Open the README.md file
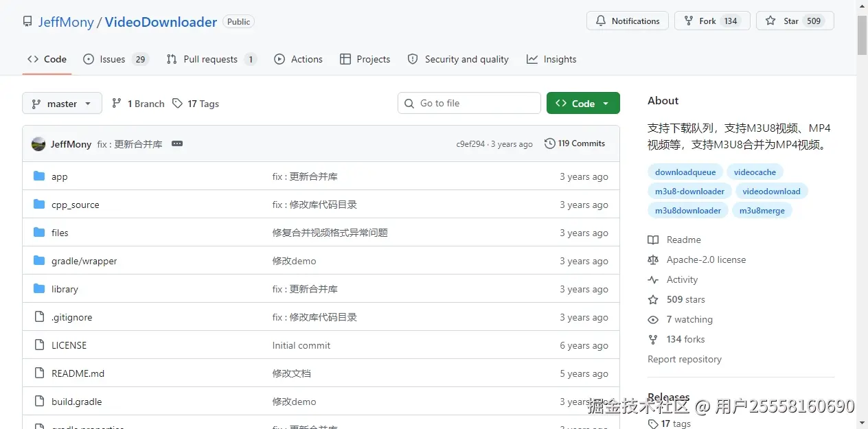 (78, 373)
